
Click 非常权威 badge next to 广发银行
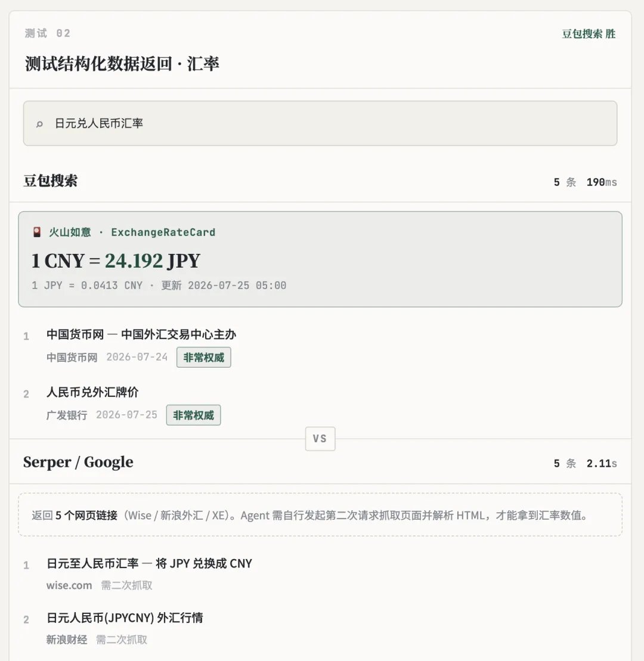click(x=194, y=415)
